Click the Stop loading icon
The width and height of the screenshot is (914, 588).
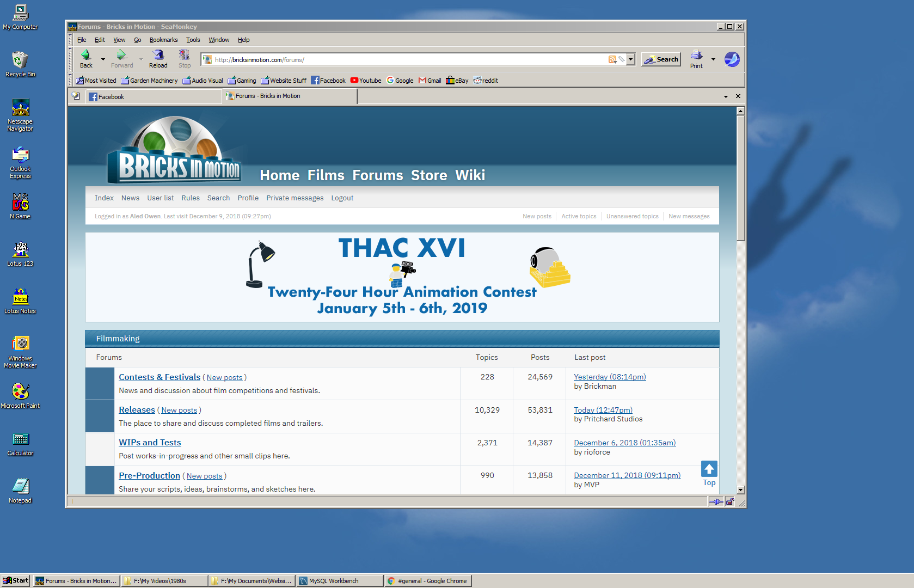pos(184,56)
